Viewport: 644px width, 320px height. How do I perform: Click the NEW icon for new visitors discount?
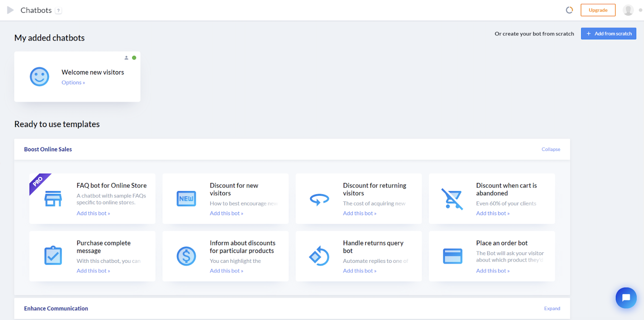pyautogui.click(x=186, y=198)
